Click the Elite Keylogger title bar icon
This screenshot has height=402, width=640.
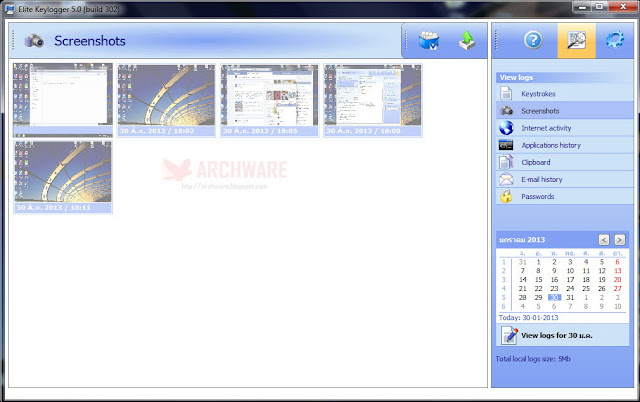click(x=10, y=9)
